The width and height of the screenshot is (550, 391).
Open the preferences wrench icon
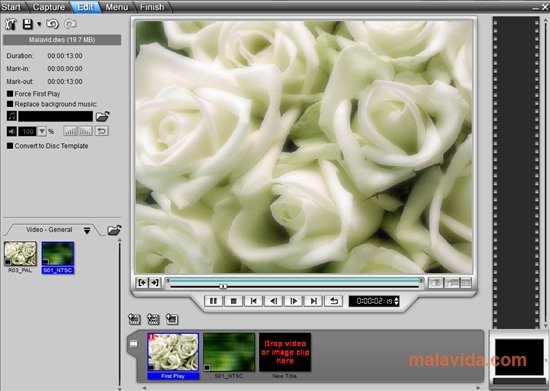click(11, 24)
